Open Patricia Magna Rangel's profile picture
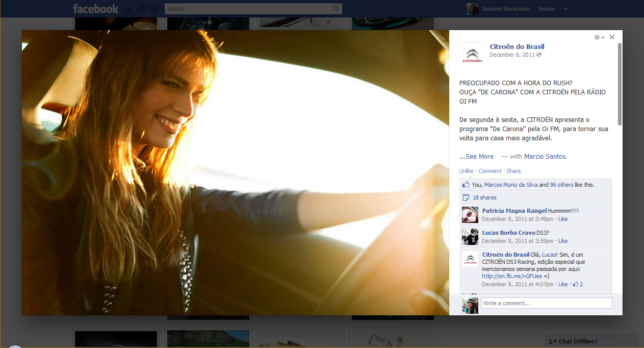644x348 pixels. tap(470, 215)
